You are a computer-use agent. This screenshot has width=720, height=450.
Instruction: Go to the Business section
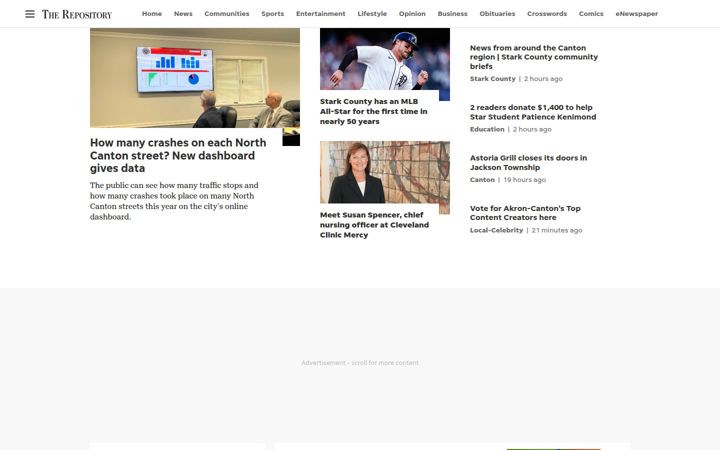coord(452,14)
